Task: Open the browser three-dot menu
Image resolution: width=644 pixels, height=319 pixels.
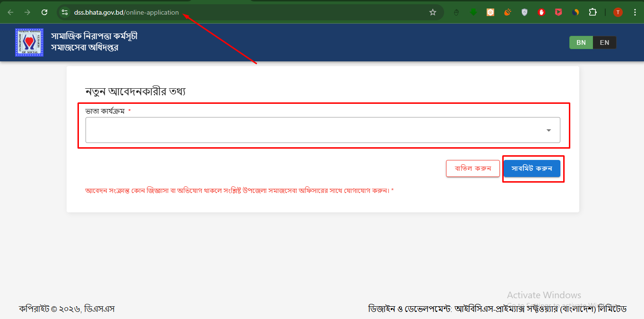Action: (x=635, y=12)
